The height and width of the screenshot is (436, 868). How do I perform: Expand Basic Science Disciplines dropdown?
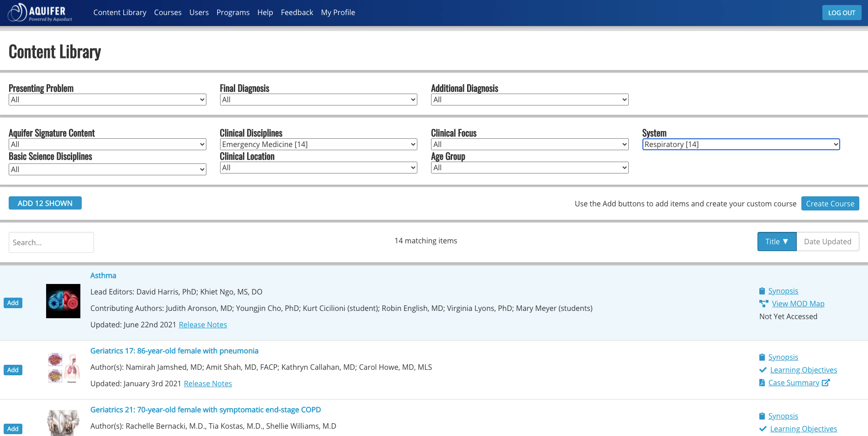[x=107, y=169]
